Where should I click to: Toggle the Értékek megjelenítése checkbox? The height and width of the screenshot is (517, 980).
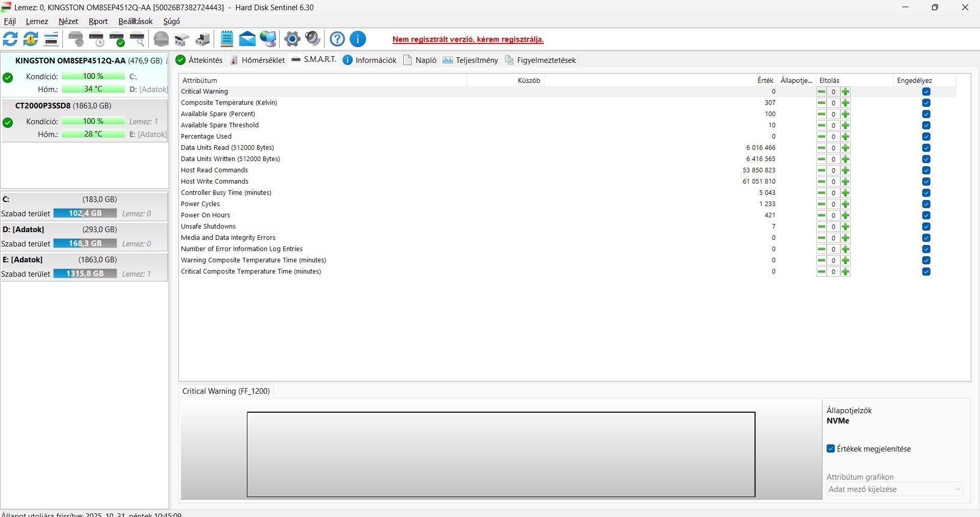tap(831, 448)
